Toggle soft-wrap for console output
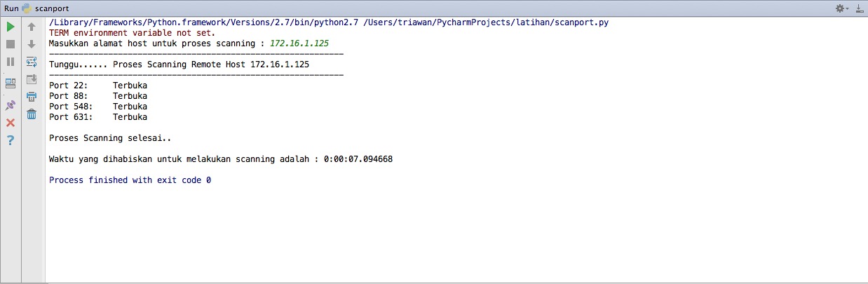The image size is (868, 284). [x=32, y=62]
